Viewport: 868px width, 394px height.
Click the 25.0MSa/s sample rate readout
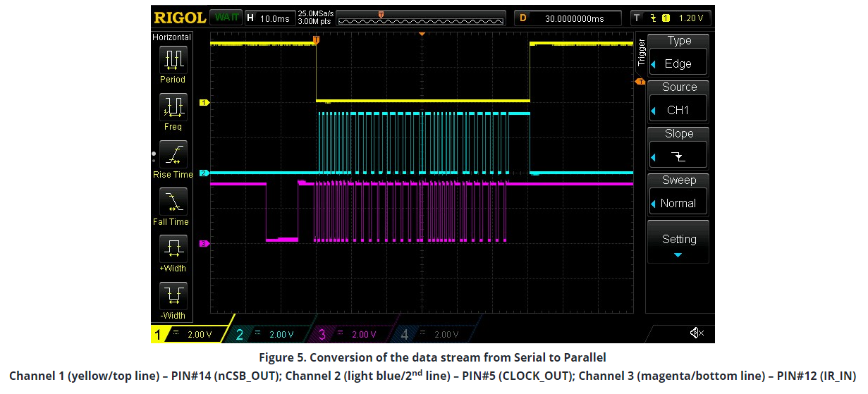pos(315,14)
